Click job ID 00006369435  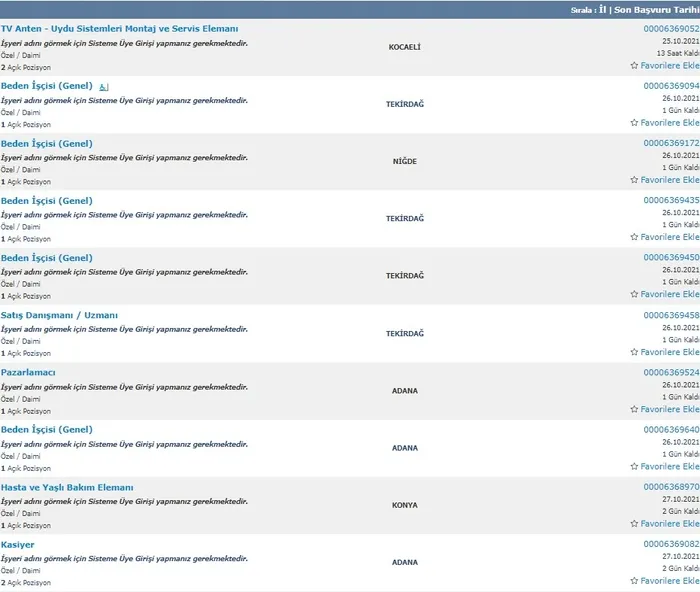click(670, 200)
